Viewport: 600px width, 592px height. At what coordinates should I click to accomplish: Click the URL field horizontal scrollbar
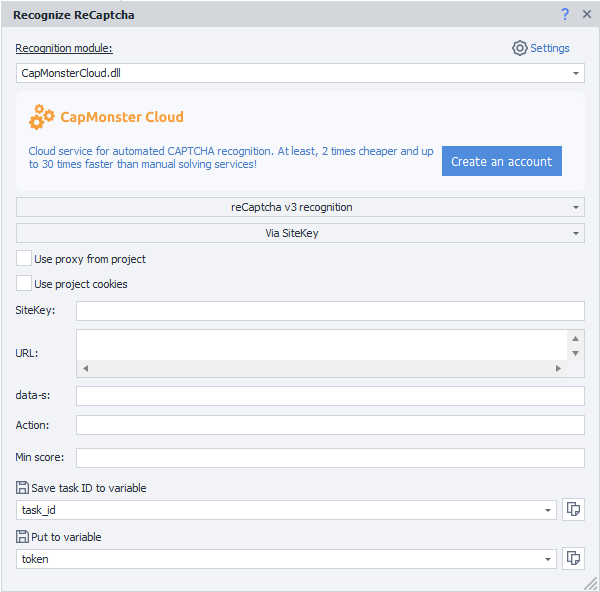tap(320, 369)
